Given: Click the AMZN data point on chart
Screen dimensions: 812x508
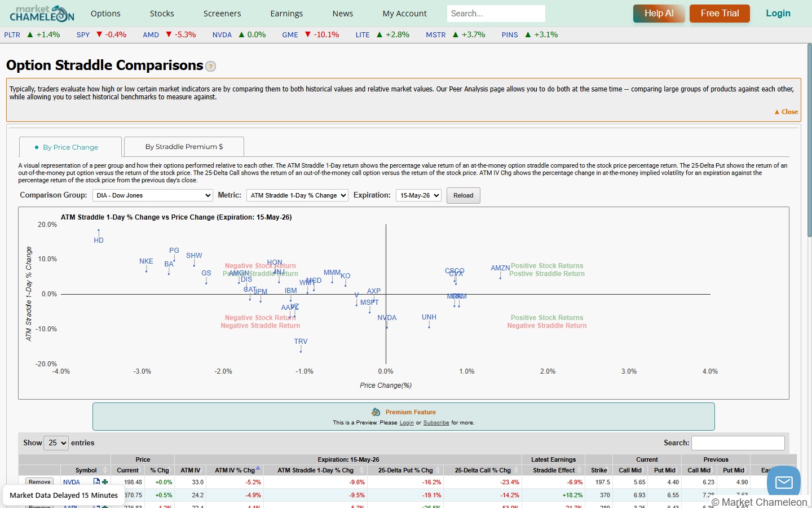Looking at the screenshot, I should (500, 278).
